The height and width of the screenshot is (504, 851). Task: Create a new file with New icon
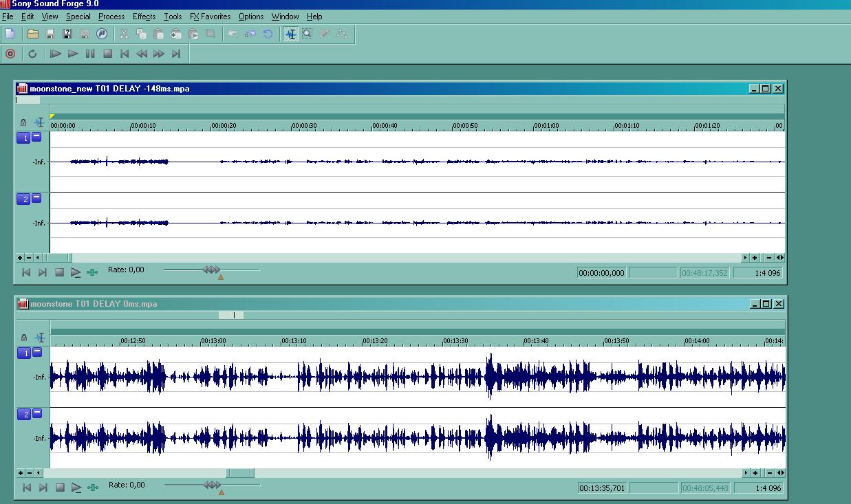pyautogui.click(x=10, y=34)
